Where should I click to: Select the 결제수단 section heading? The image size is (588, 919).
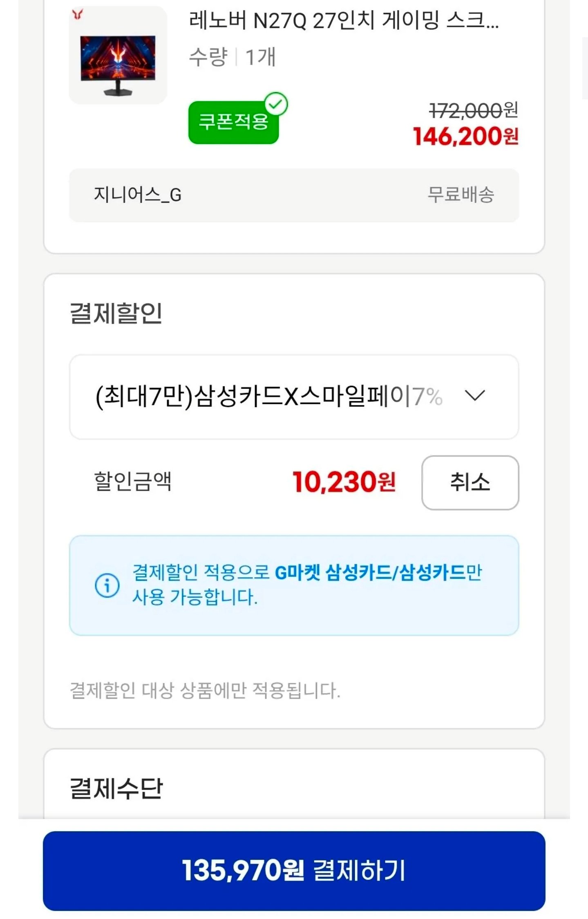(116, 788)
